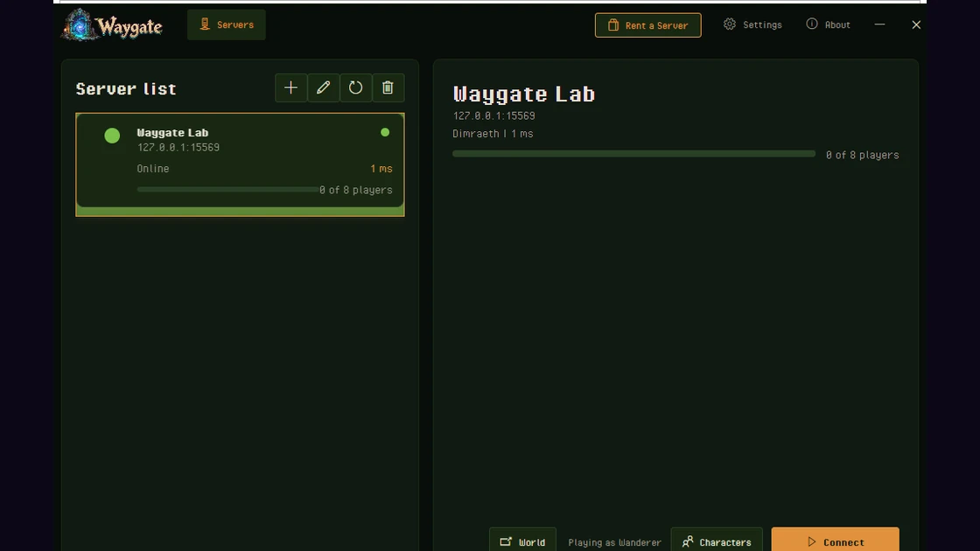This screenshot has width=980, height=551.
Task: Click the address 127.0.0.1:15569 in details panel
Action: (493, 116)
